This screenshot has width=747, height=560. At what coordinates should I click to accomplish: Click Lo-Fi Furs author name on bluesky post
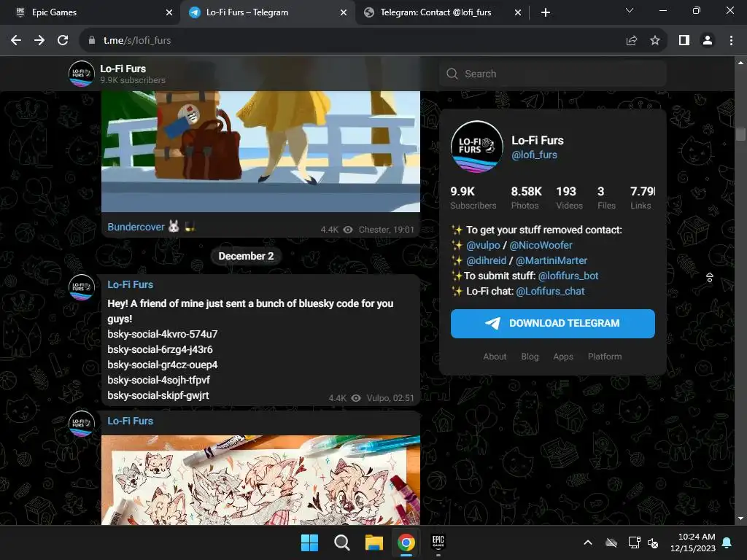130,284
